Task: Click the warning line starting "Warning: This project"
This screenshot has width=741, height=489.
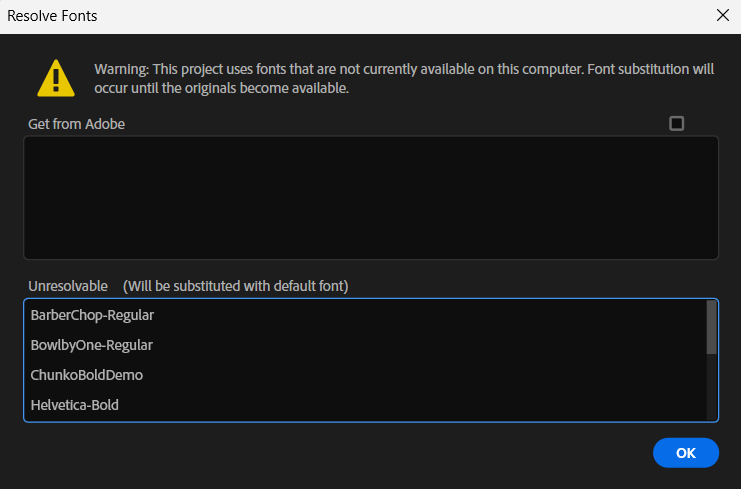Action: tap(404, 69)
